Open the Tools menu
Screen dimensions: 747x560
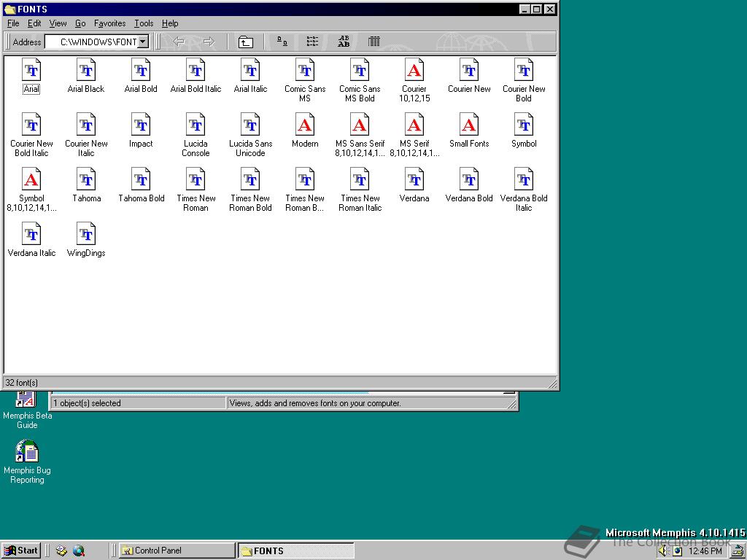coord(144,23)
